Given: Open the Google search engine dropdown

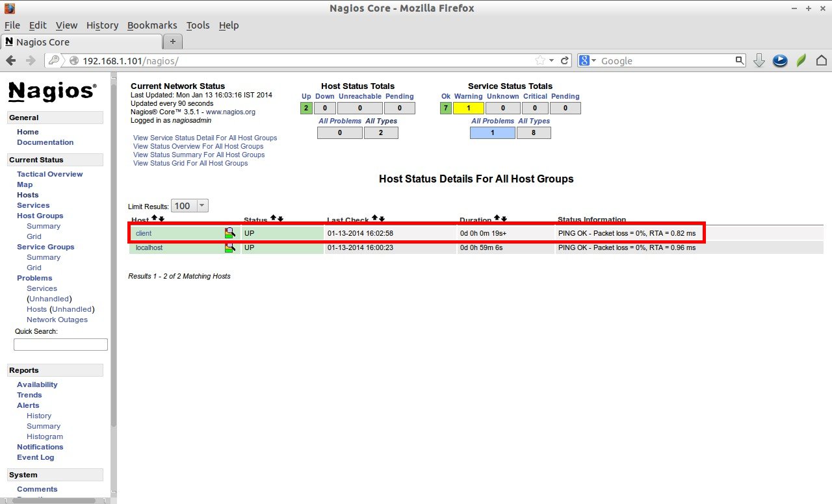Looking at the screenshot, I should (x=588, y=60).
